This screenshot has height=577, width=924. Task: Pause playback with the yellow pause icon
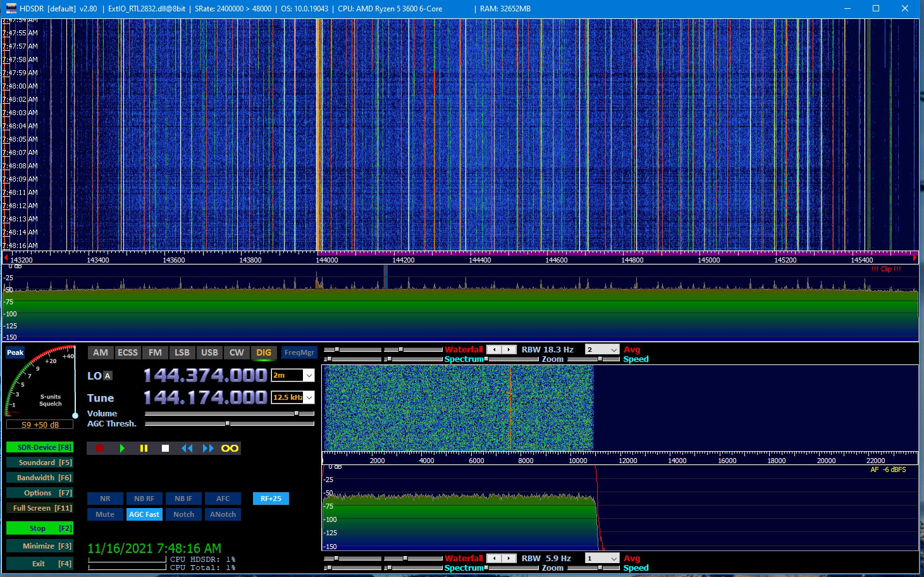[144, 449]
